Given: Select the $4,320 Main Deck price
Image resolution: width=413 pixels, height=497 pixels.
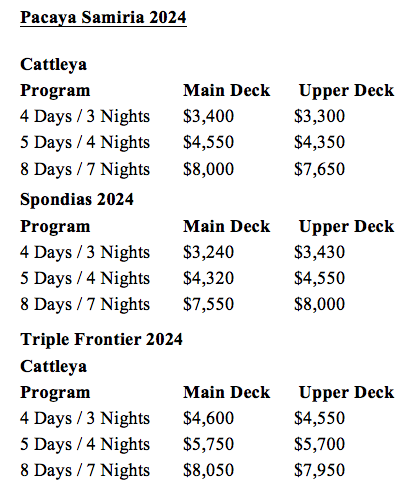Looking at the screenshot, I should tap(208, 278).
